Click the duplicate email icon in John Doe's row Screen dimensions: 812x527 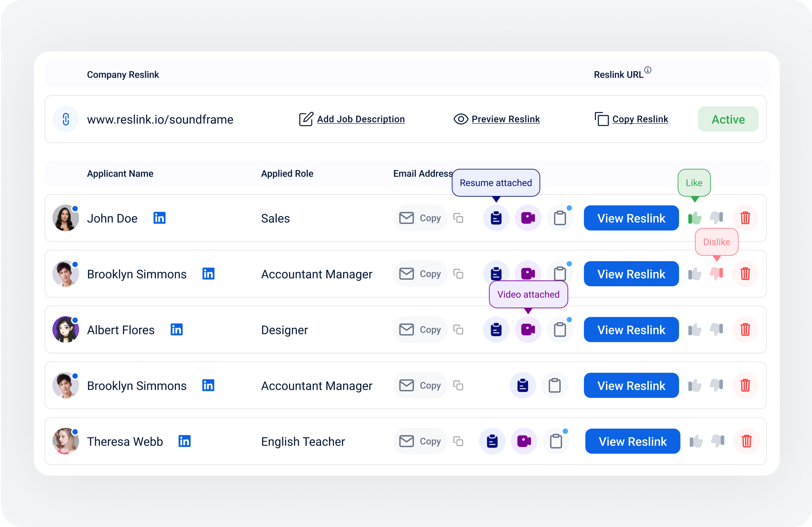(x=458, y=218)
